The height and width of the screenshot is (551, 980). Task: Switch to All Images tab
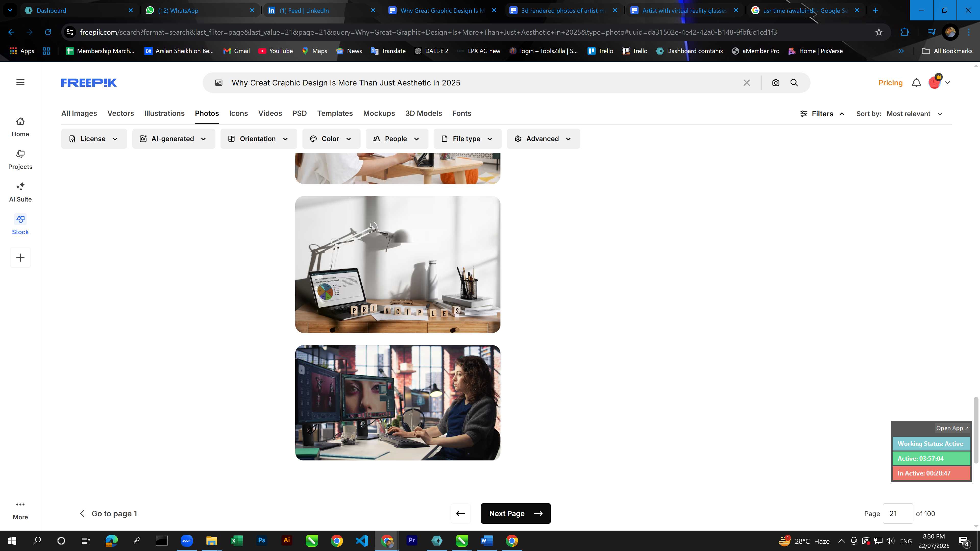tap(79, 113)
